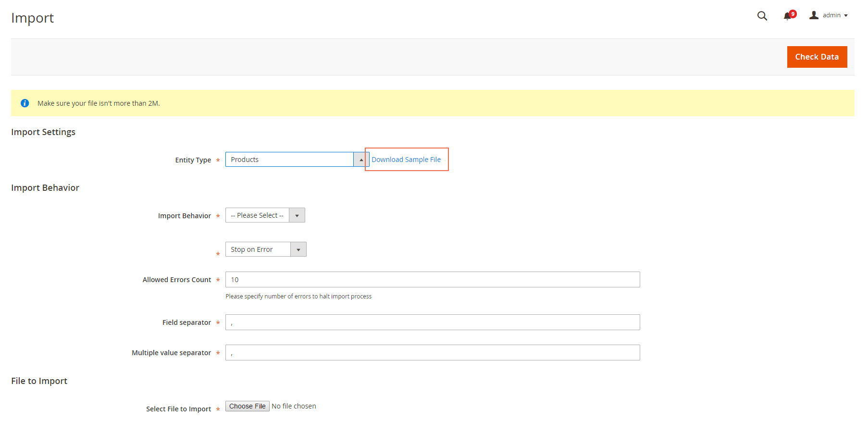Click the admin user avatar icon
The image size is (868, 421).
pyautogui.click(x=814, y=15)
